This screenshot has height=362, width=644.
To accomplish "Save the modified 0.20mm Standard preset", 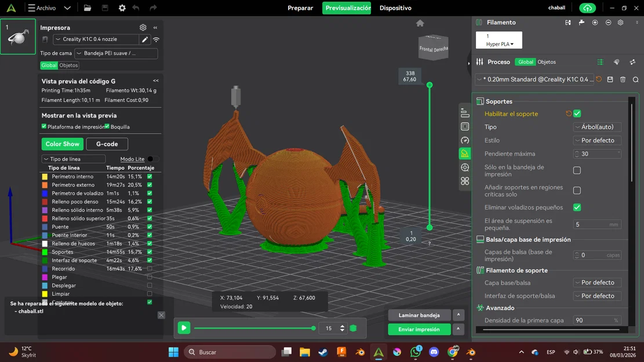I will point(610,79).
